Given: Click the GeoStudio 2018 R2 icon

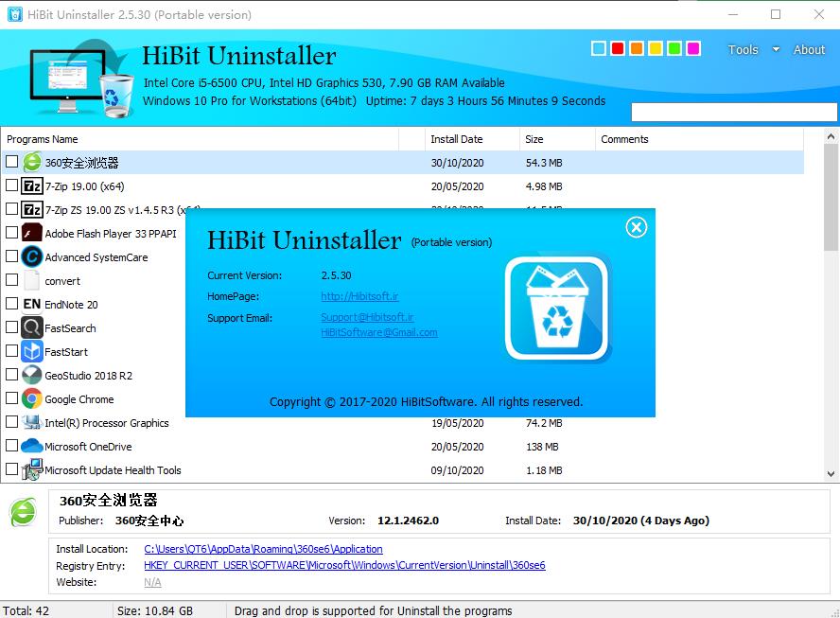Looking at the screenshot, I should coord(31,375).
